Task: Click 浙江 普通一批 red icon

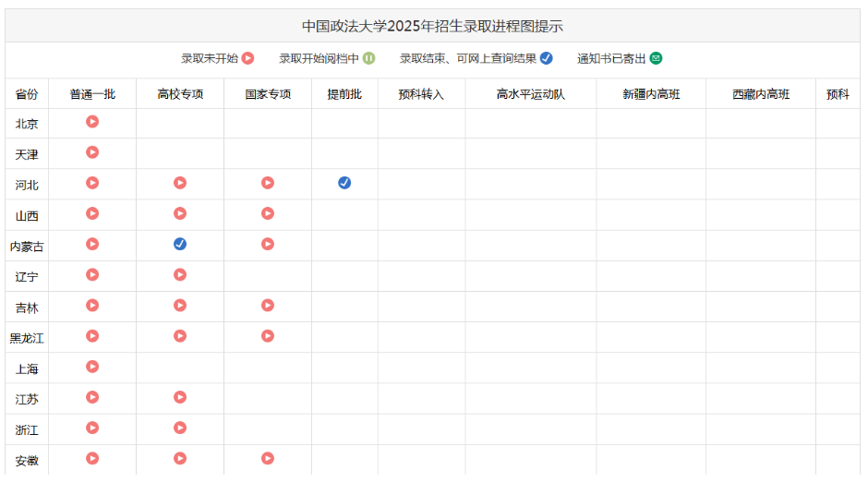Action: 92,428
